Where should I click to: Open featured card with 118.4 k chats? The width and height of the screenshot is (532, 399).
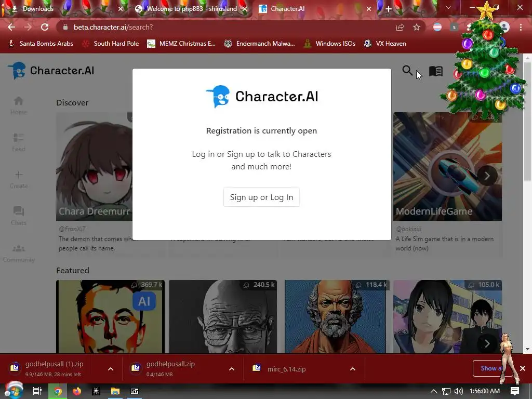(x=336, y=316)
